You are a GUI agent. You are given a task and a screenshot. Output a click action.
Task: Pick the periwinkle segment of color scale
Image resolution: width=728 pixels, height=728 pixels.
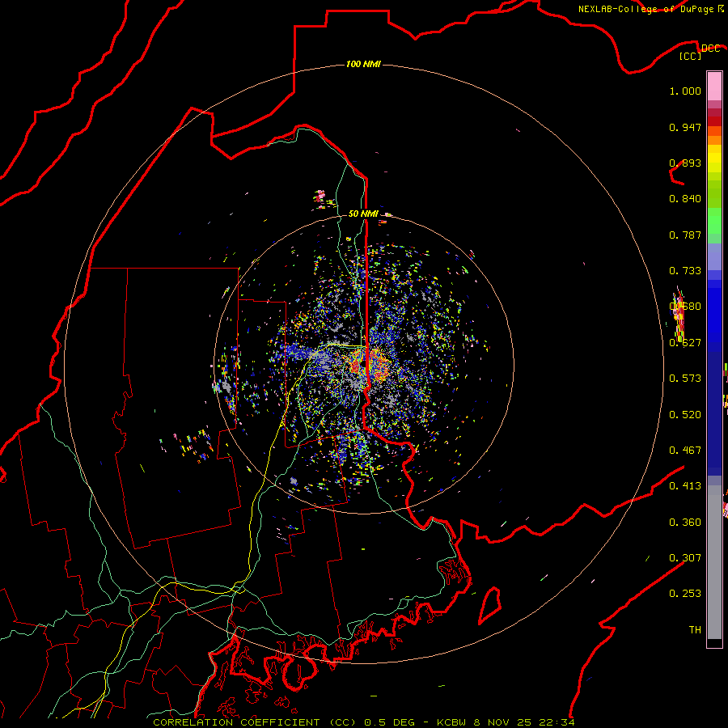click(714, 257)
